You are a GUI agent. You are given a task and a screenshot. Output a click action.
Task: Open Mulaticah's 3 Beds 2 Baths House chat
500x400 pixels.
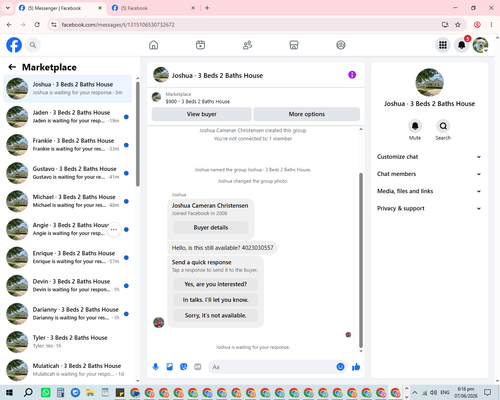68,370
